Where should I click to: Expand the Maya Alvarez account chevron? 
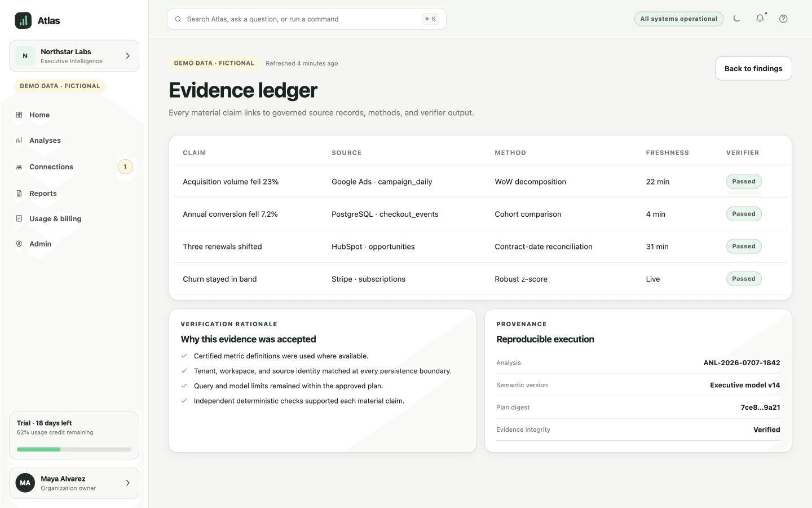(x=128, y=483)
